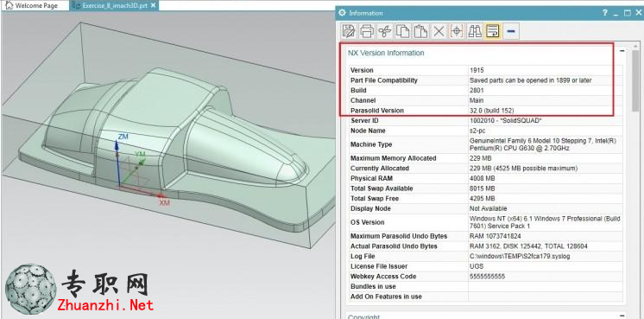Click the XM axis arrow label

click(x=165, y=202)
